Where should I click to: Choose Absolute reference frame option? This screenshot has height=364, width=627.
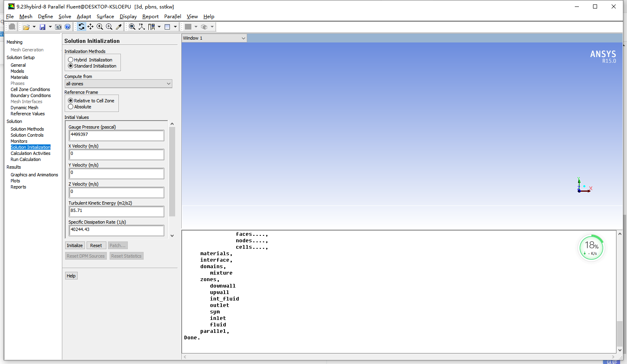tap(71, 107)
